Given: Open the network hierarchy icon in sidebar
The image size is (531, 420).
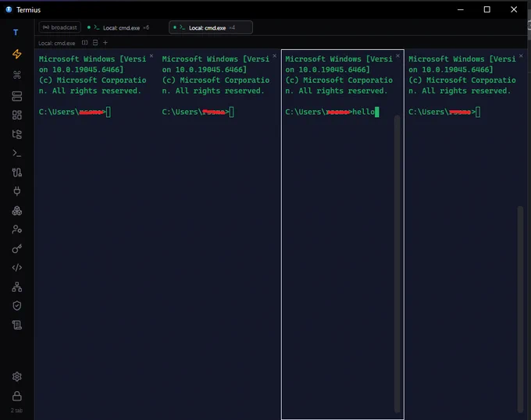Looking at the screenshot, I should (x=17, y=287).
